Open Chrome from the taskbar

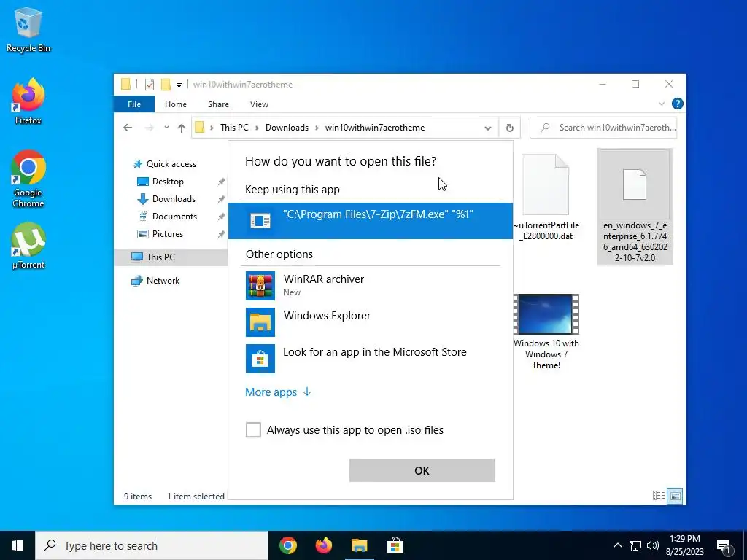pos(287,545)
